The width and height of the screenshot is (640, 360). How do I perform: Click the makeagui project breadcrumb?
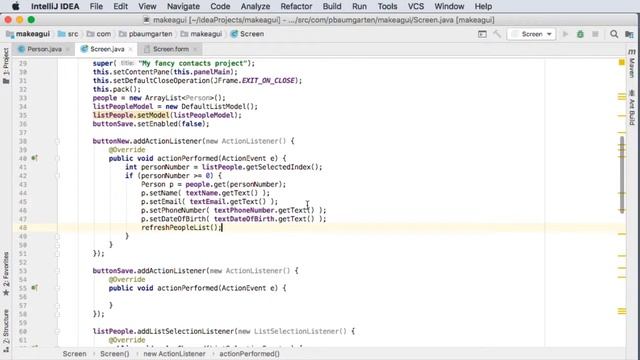pos(28,34)
